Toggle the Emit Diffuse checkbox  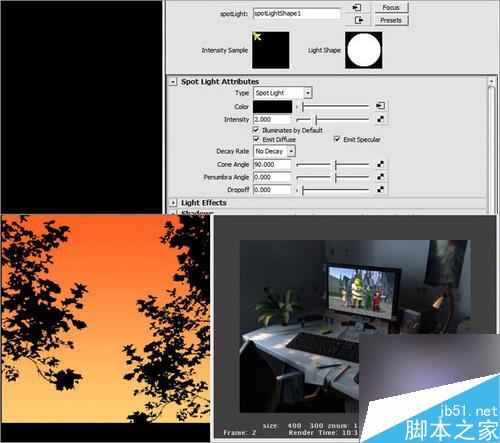point(256,139)
